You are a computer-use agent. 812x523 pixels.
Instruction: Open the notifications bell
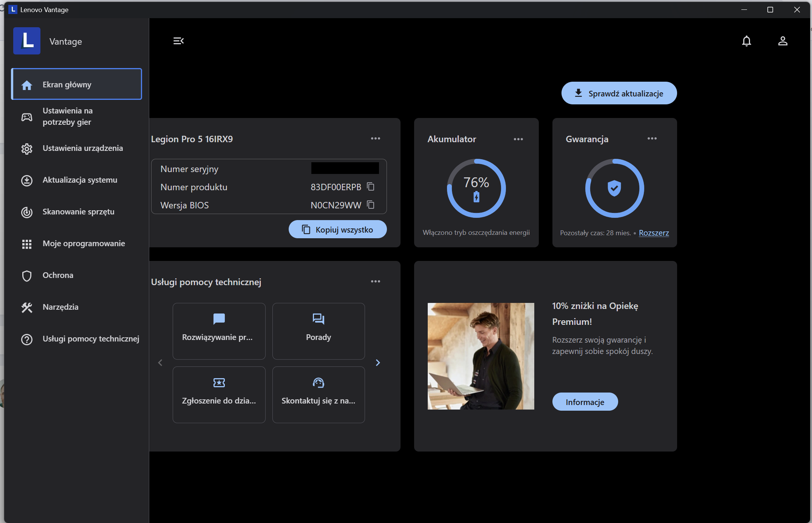pyautogui.click(x=746, y=41)
